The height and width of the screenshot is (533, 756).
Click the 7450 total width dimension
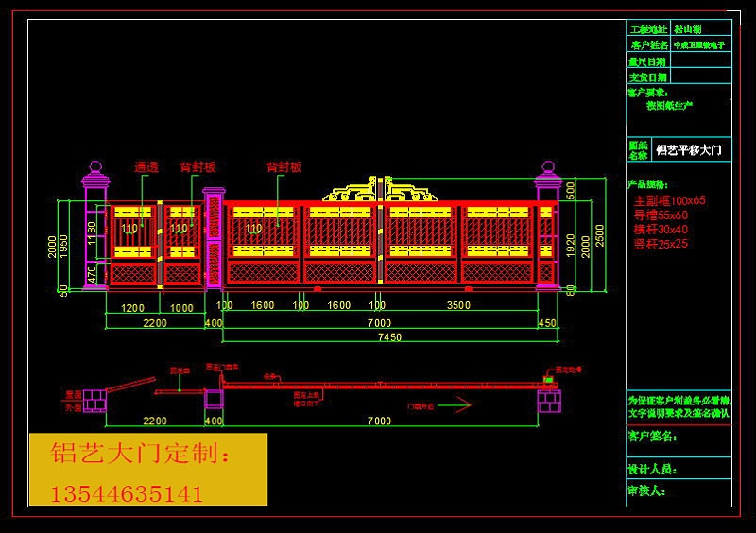pyautogui.click(x=388, y=337)
